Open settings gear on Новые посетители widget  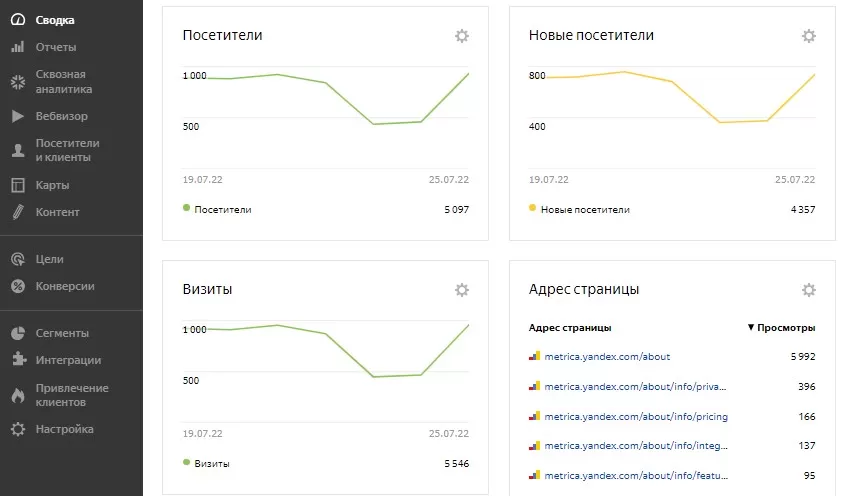coord(808,36)
